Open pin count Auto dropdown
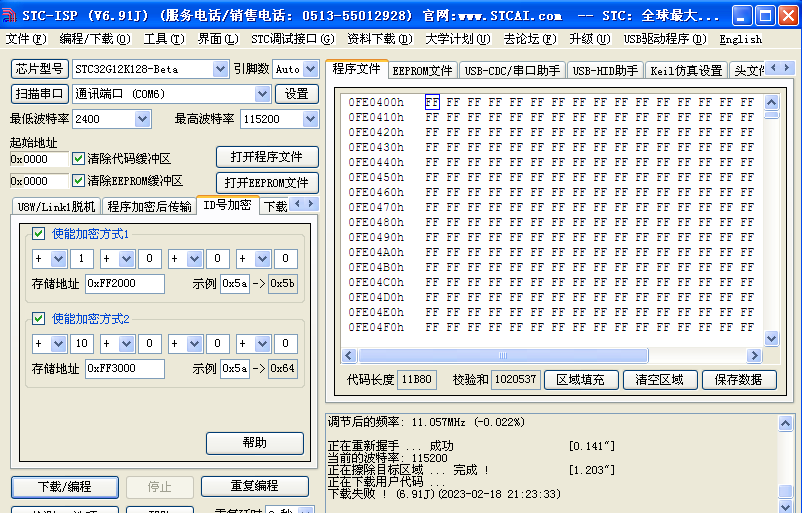Viewport: 802px width, 513px height. (310, 69)
